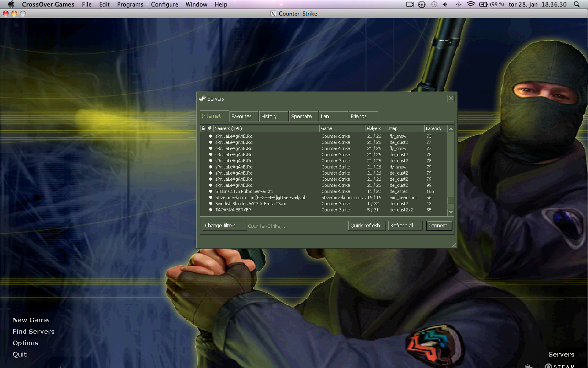This screenshot has height=368, width=588.
Task: Open the Apple menu
Action: 11,4
